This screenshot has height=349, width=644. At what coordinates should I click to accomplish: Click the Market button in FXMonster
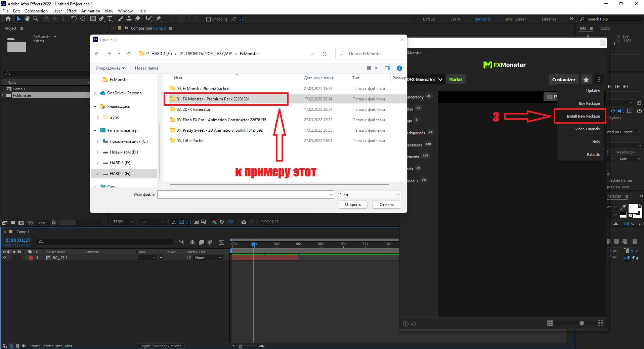(456, 80)
